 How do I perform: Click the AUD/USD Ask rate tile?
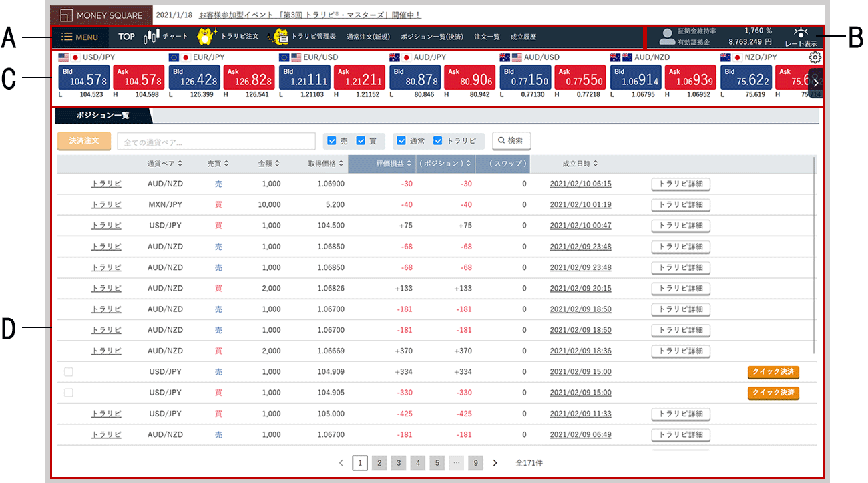click(580, 77)
